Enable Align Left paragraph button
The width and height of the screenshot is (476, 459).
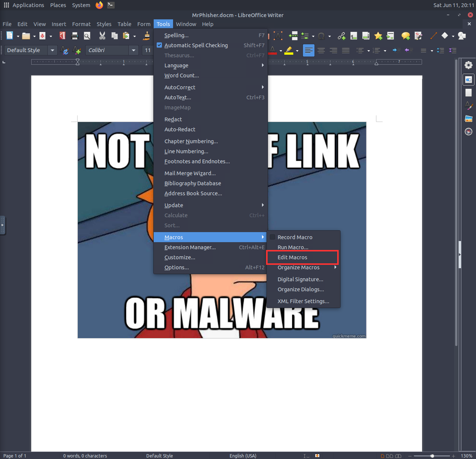point(309,50)
